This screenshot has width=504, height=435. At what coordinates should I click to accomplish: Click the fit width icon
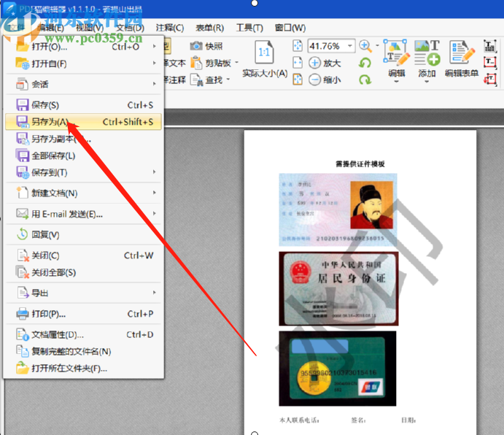click(x=298, y=63)
